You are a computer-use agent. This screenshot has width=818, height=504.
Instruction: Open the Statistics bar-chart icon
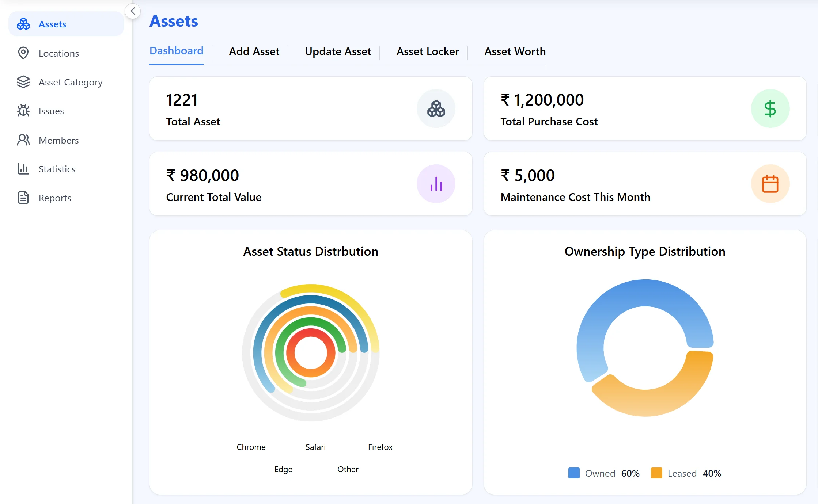click(x=23, y=169)
